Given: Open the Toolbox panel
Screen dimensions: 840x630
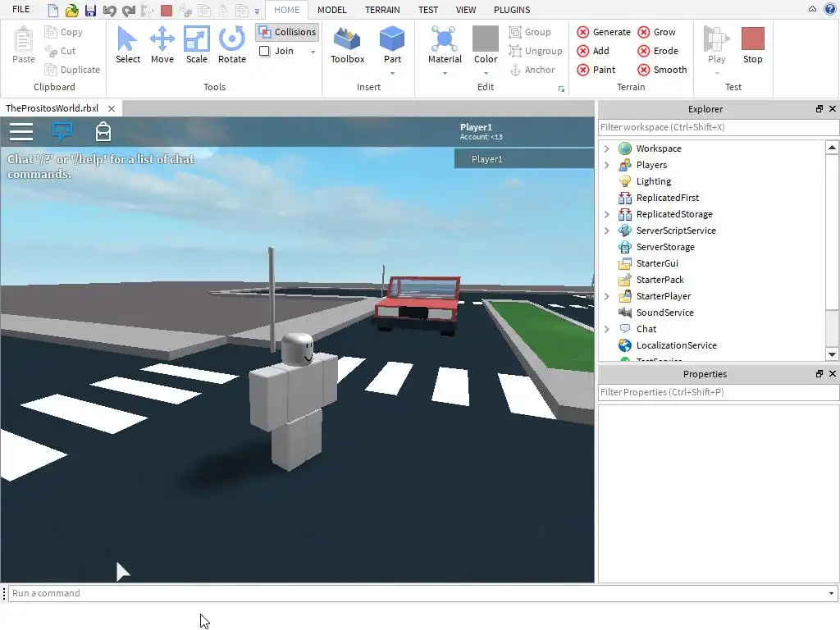Looking at the screenshot, I should pos(347,45).
